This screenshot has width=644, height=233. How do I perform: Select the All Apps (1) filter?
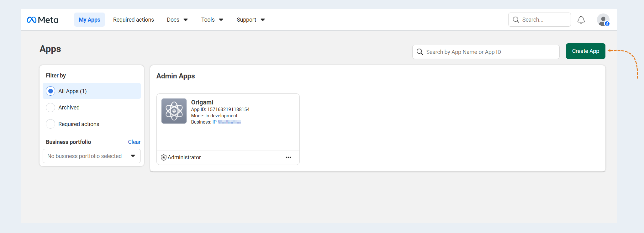pyautogui.click(x=92, y=91)
